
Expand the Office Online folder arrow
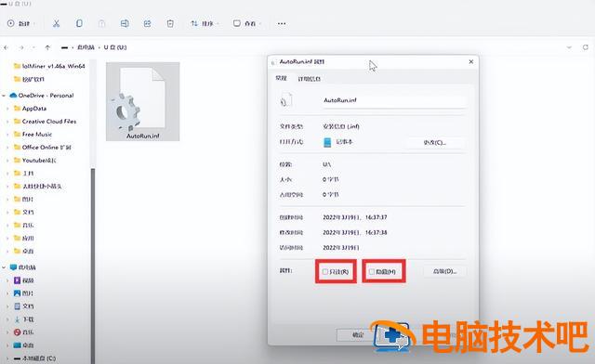[x=7, y=147]
